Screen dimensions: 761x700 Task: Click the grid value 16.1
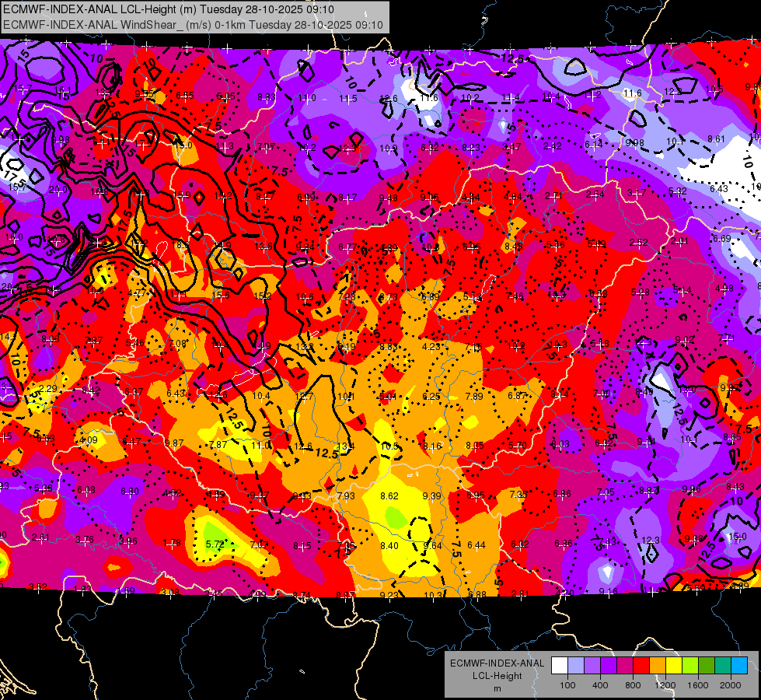(x=62, y=90)
